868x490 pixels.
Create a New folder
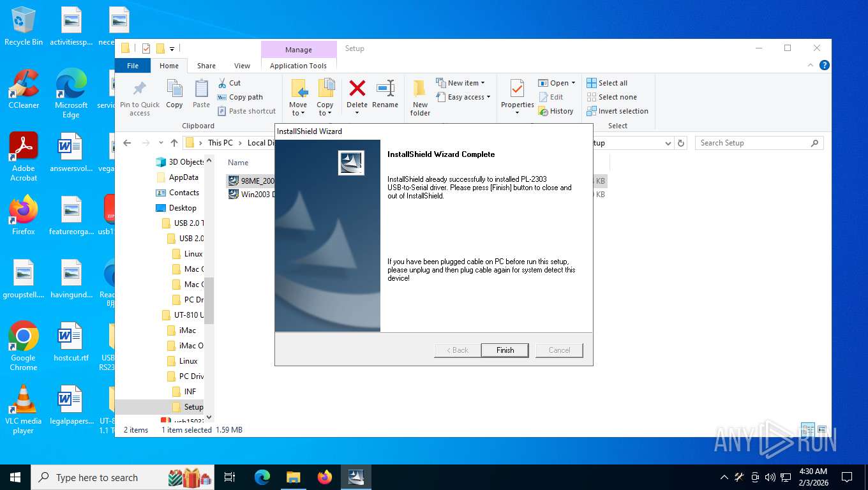(420, 98)
